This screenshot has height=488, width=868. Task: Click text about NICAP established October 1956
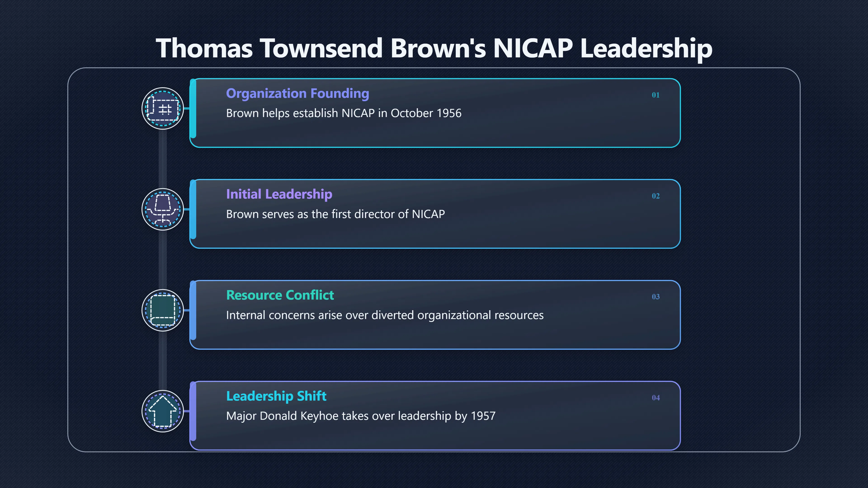[344, 113]
